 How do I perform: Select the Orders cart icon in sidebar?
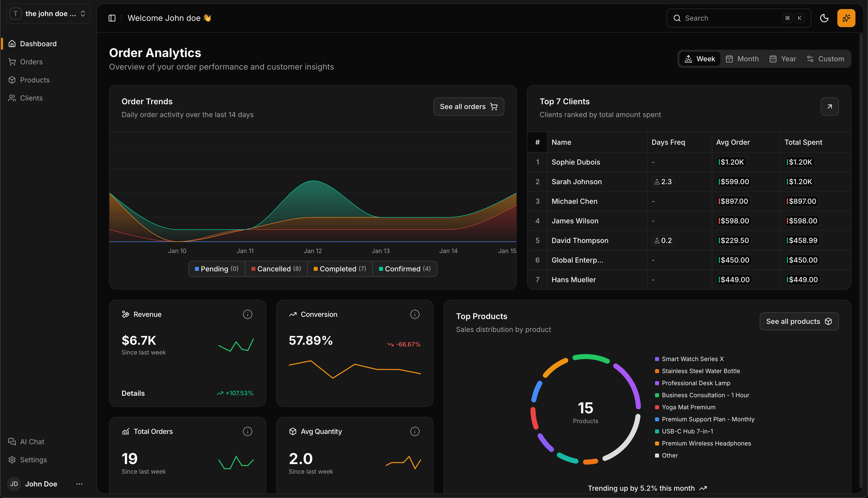pyautogui.click(x=12, y=62)
